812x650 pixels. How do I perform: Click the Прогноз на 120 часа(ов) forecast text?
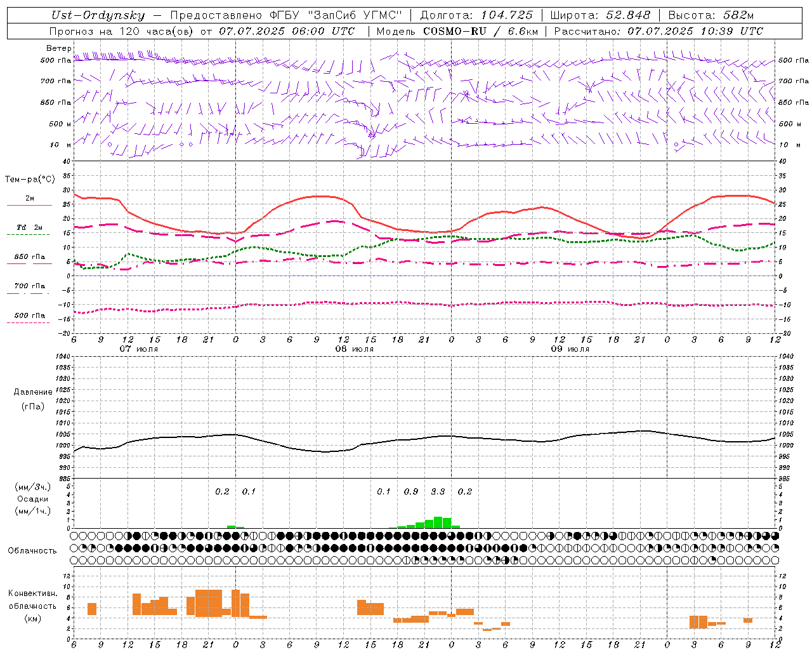[x=122, y=31]
